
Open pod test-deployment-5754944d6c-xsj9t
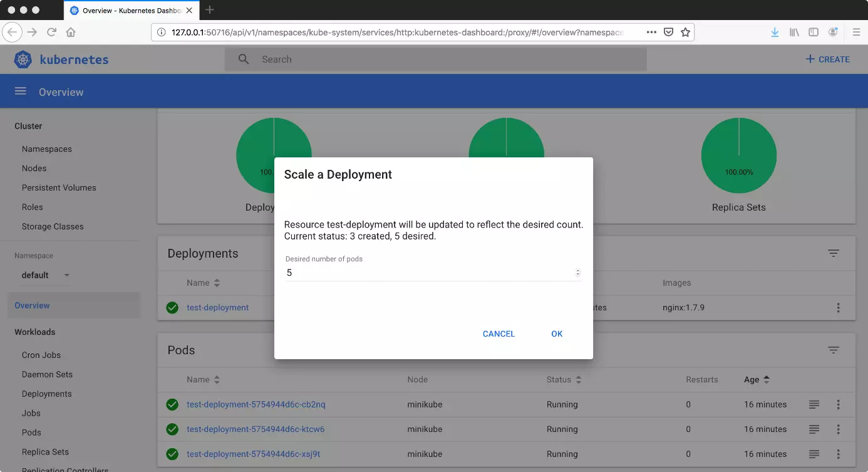(x=253, y=454)
